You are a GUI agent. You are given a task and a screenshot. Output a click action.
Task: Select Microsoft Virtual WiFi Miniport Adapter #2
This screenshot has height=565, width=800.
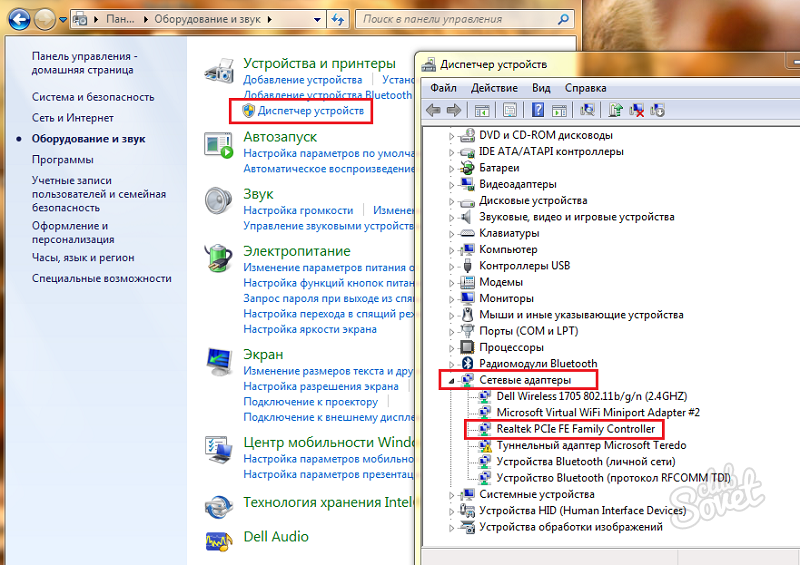tap(598, 413)
